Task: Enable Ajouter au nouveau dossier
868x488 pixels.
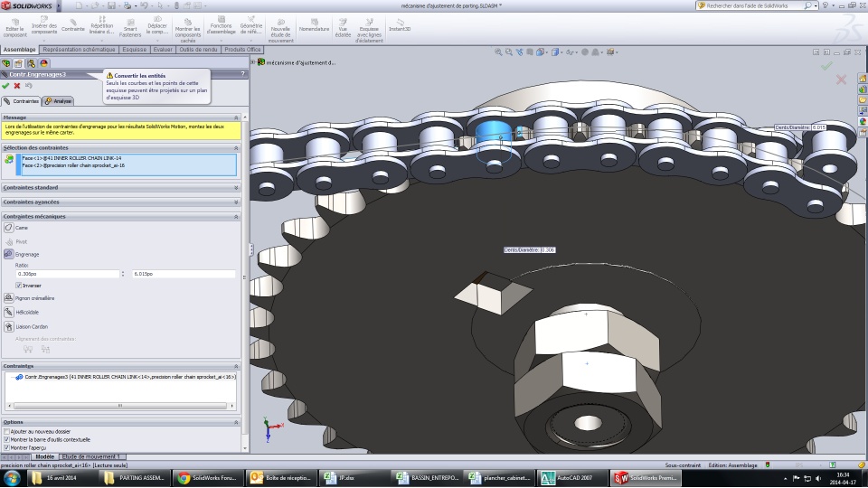Action: tap(6, 432)
